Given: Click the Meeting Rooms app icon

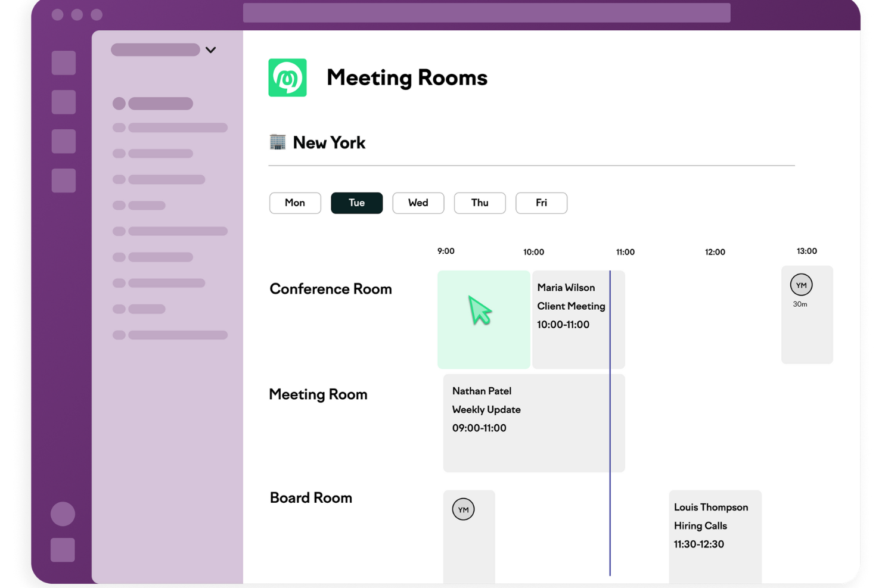Looking at the screenshot, I should coord(287,77).
